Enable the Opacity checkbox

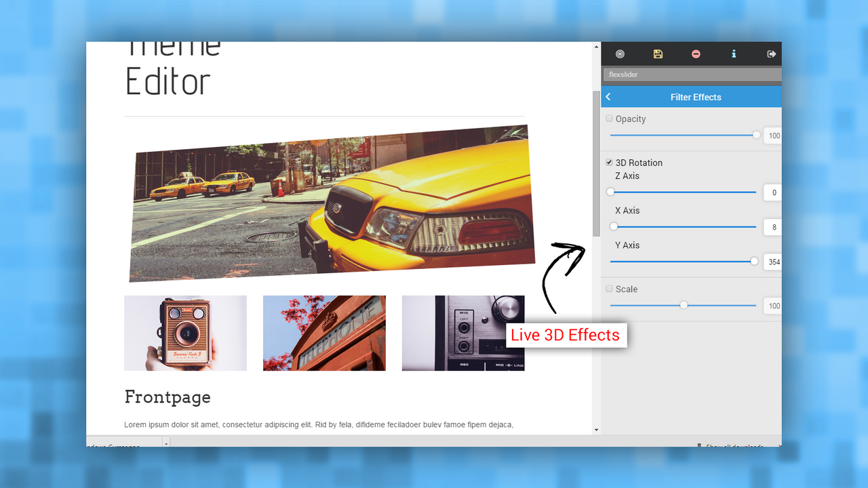point(609,119)
